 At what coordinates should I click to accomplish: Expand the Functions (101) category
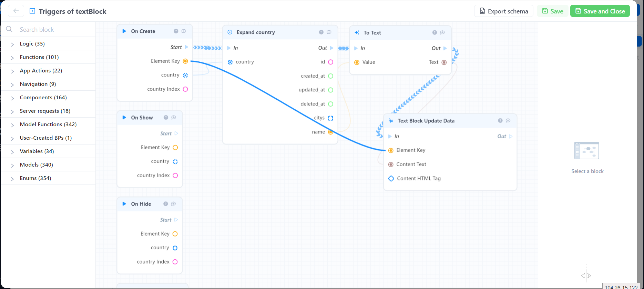48,57
